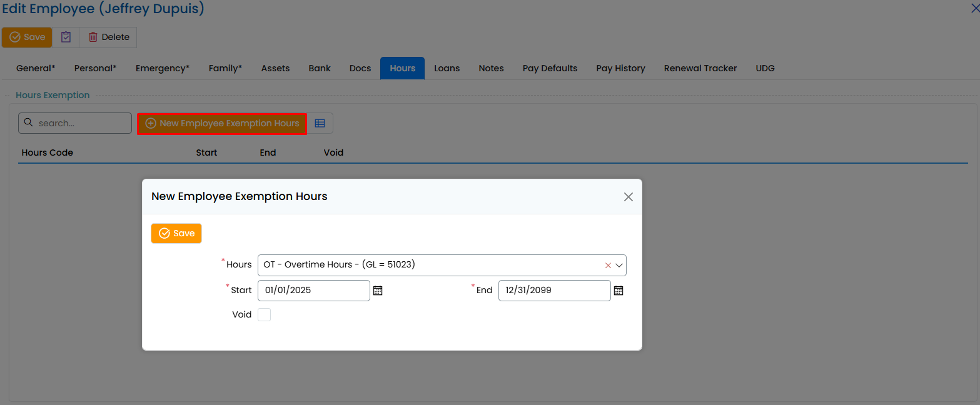The height and width of the screenshot is (405, 980).
Task: Expand the Hours dropdown arrow
Action: pos(619,266)
